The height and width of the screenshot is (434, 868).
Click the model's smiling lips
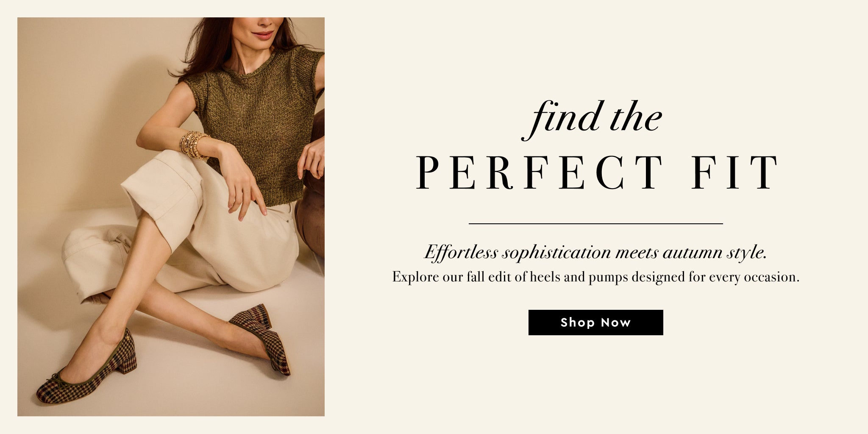(x=263, y=34)
